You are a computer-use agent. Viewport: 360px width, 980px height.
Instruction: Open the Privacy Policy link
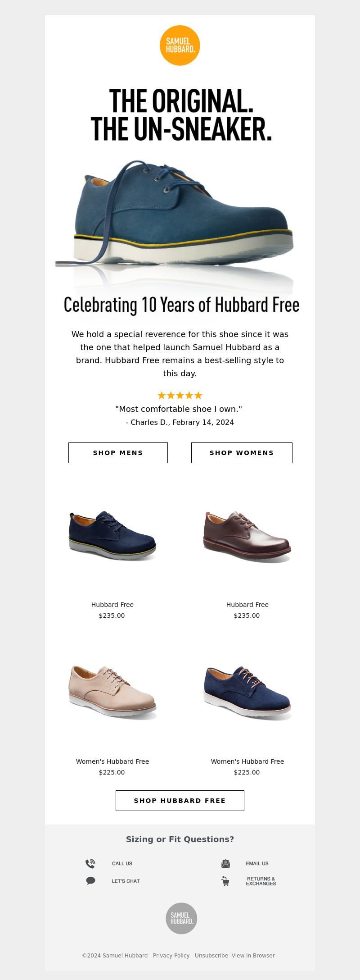point(171,955)
